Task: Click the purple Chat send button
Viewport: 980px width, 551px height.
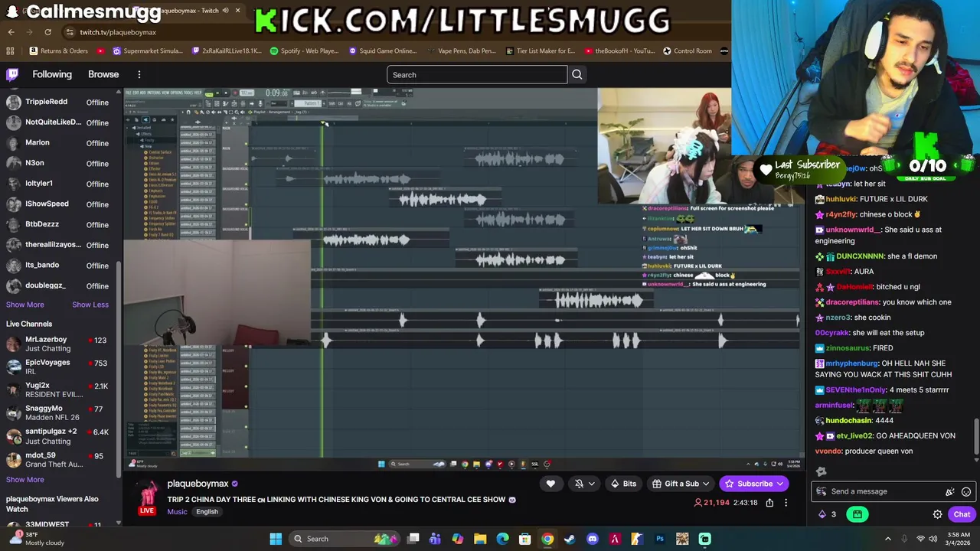Action: point(962,514)
